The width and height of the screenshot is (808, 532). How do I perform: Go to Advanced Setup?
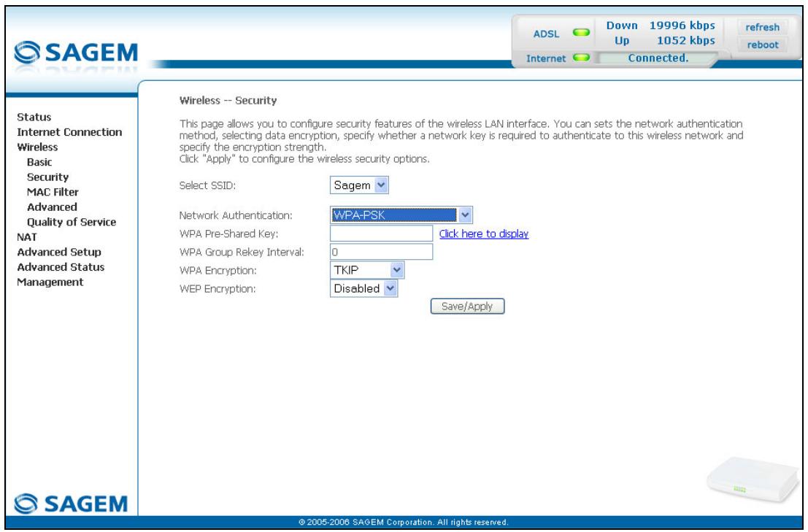click(x=58, y=252)
